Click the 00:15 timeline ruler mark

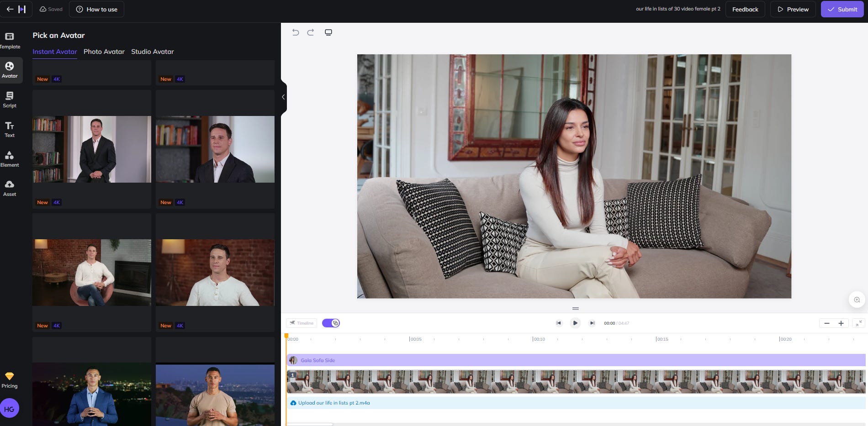[662, 339]
